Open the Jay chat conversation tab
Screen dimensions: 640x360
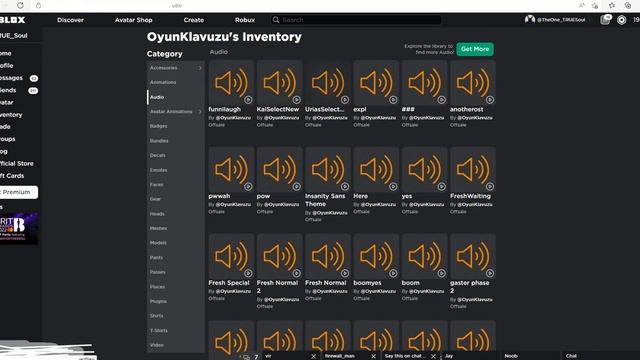tap(470, 356)
